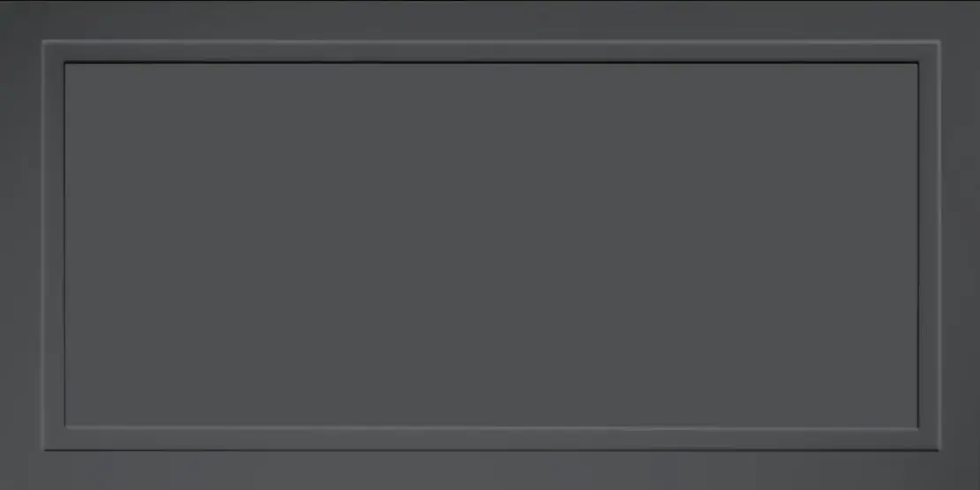Click the bottom-right corner of the raised frame
980x490 pixels.
tap(930, 439)
